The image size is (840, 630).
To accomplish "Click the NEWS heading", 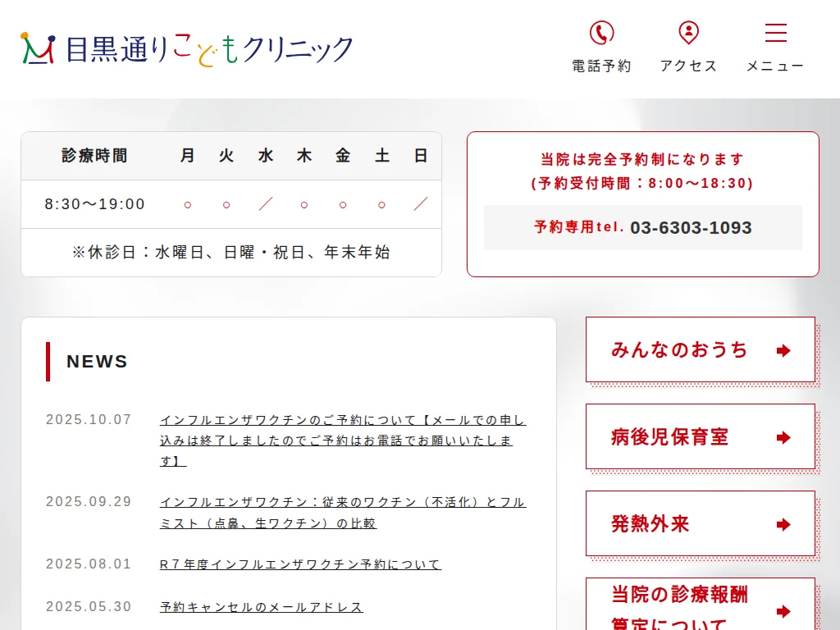I will (97, 362).
